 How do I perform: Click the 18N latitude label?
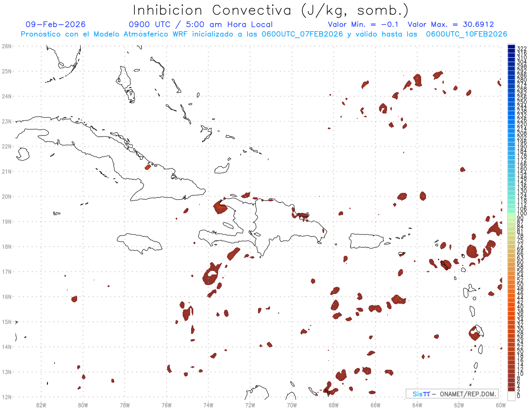[6, 247]
